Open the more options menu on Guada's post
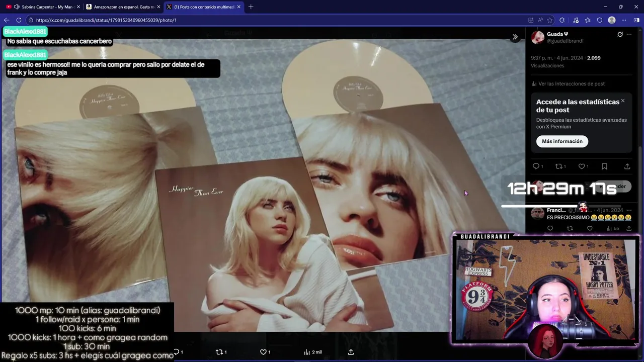644x362 pixels. (629, 34)
